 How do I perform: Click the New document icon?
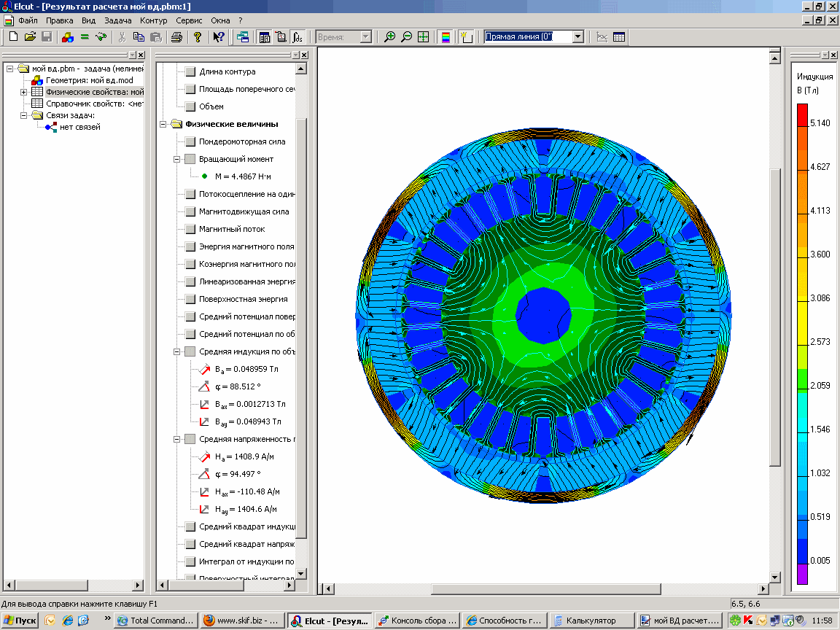13,37
